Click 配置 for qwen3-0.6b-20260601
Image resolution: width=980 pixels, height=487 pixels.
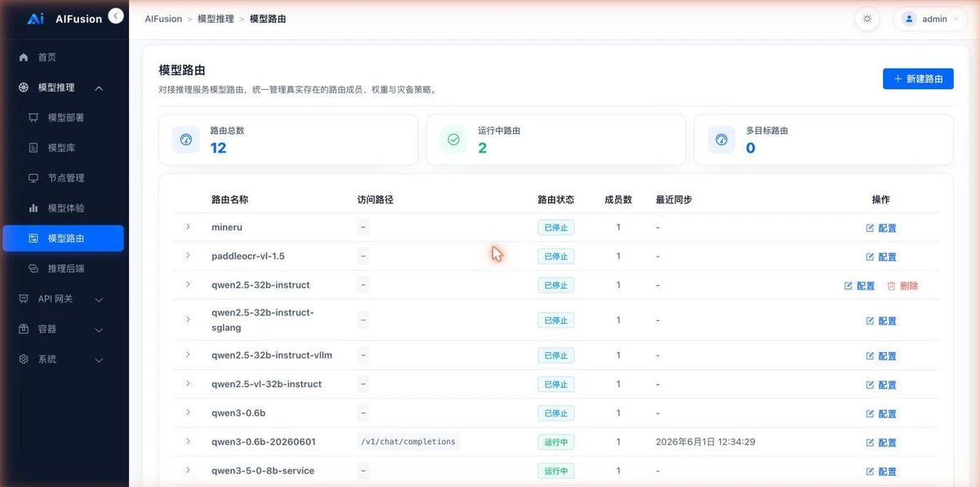881,443
